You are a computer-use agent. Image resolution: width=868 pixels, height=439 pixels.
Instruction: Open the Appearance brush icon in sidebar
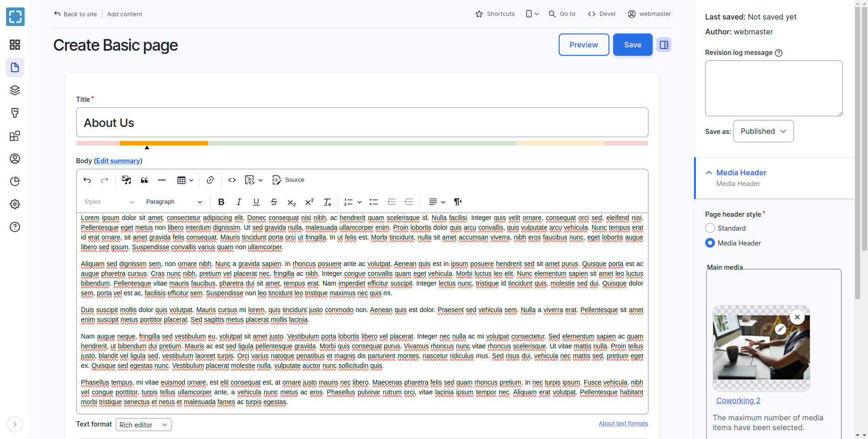(x=15, y=113)
